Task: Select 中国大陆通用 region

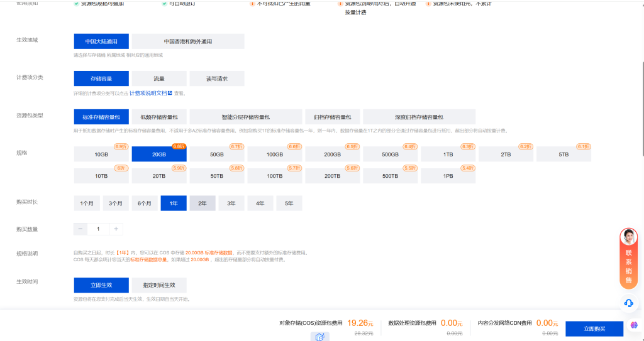Action: pyautogui.click(x=101, y=41)
